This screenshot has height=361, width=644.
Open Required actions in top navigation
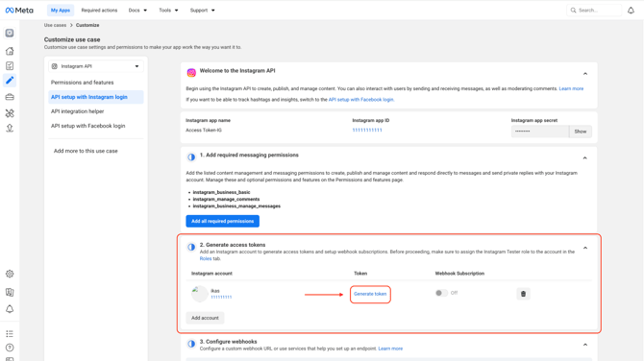click(99, 11)
